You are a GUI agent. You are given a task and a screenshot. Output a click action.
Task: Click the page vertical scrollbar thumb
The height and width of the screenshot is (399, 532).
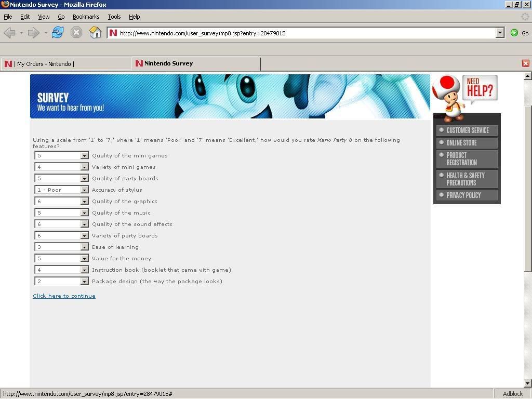coord(527,189)
